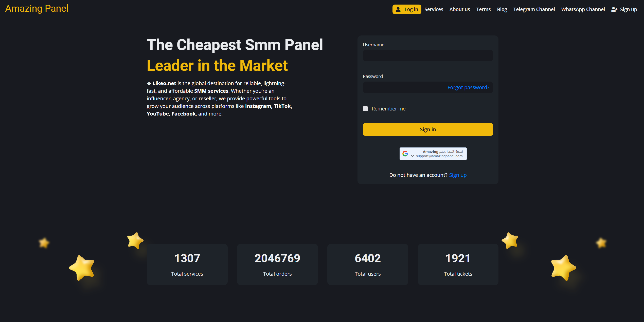Go to Telegram Channel
644x322 pixels.
(x=534, y=9)
